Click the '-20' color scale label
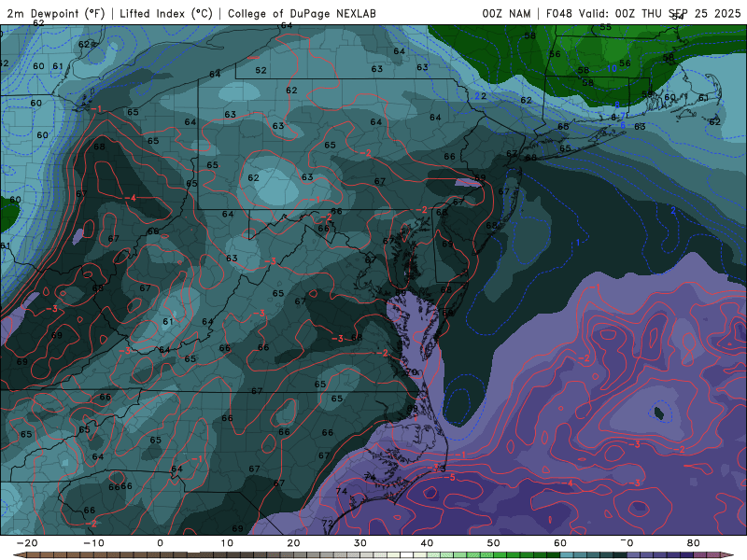 [x=26, y=543]
